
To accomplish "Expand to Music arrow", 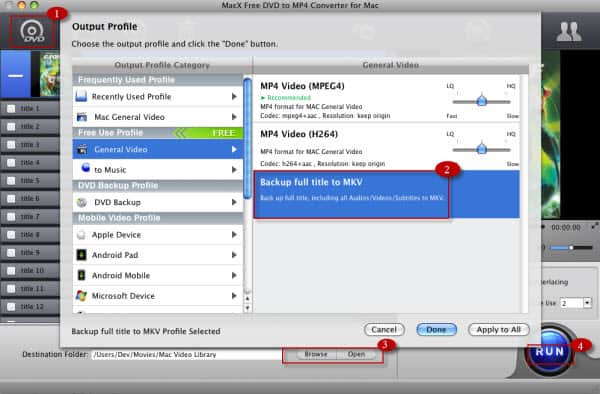I will pyautogui.click(x=234, y=169).
